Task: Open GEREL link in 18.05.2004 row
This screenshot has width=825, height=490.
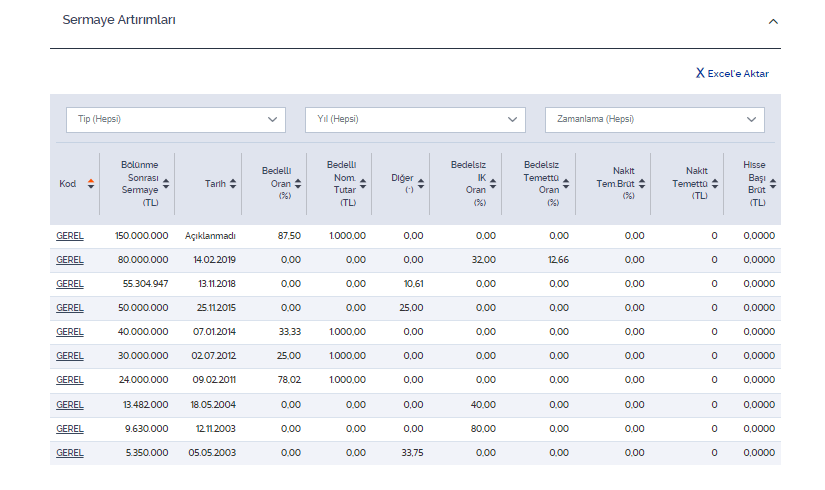Action: point(70,405)
